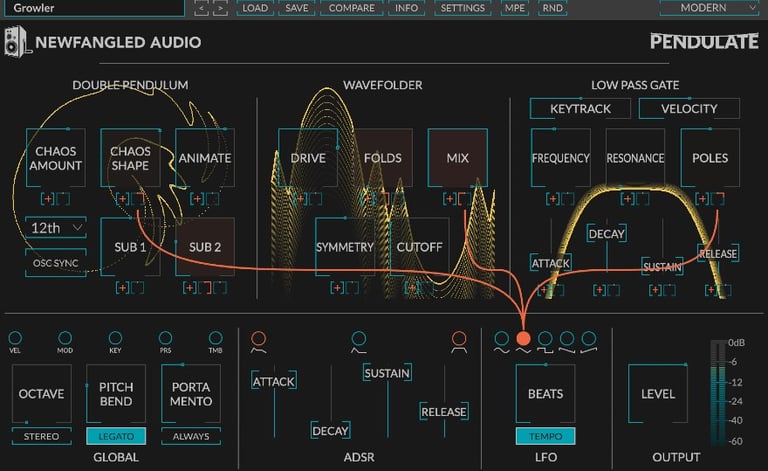Randomize the patch with RND
The width and height of the screenshot is (768, 471).
click(x=552, y=8)
